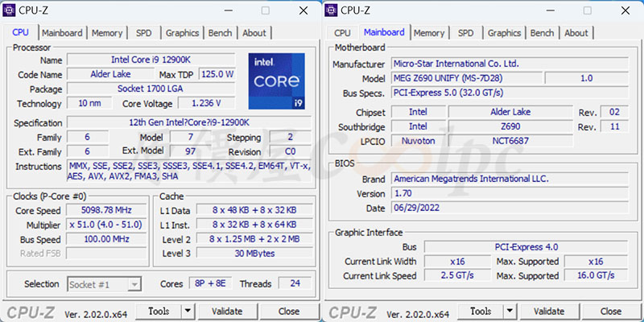644x322 pixels.
Task: Maximize the left CPU-Z window
Action: [266, 10]
